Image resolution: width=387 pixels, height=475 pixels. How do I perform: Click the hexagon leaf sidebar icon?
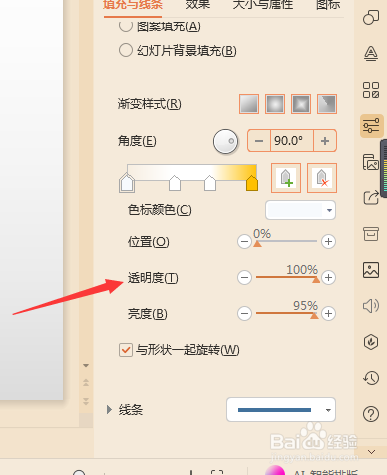tap(371, 342)
